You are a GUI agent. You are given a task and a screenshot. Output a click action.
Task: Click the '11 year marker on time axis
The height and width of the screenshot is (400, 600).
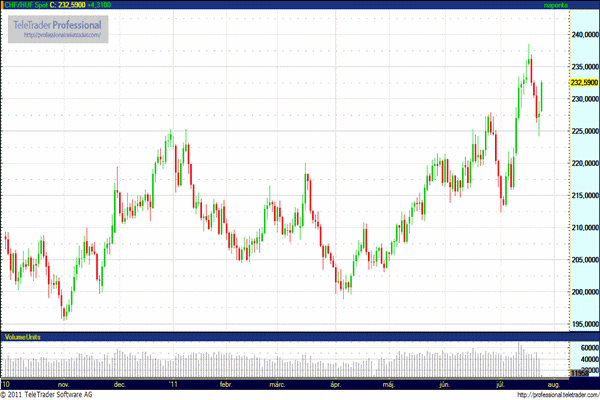174,384
